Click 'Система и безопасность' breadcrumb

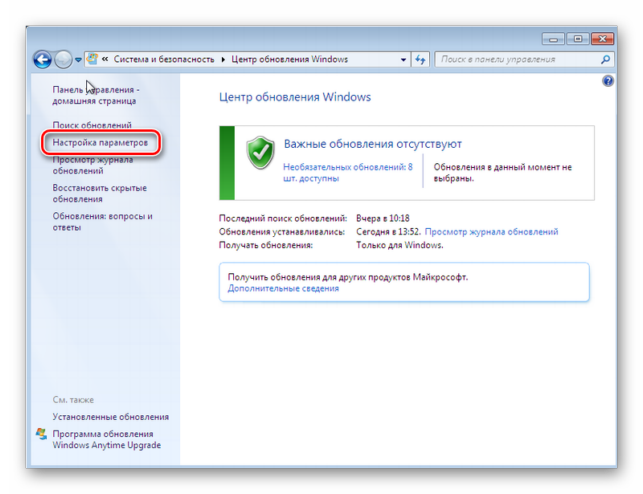(164, 59)
